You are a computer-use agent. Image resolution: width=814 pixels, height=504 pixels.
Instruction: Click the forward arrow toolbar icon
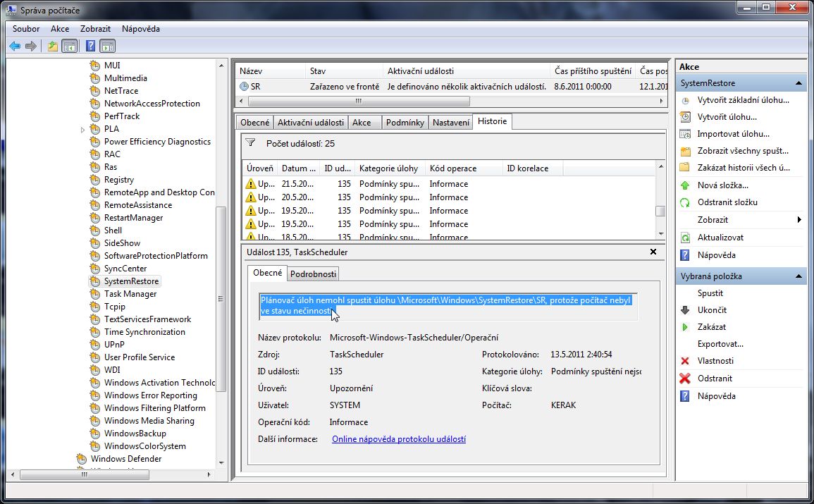tap(30, 47)
